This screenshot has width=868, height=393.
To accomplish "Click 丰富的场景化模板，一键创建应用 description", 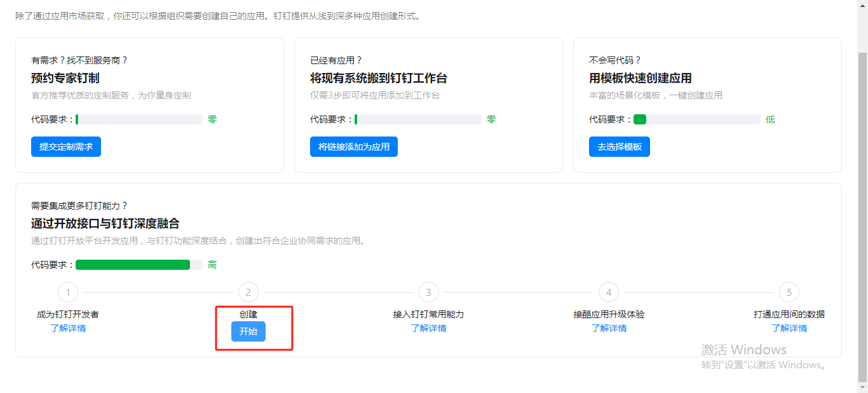I will click(656, 95).
